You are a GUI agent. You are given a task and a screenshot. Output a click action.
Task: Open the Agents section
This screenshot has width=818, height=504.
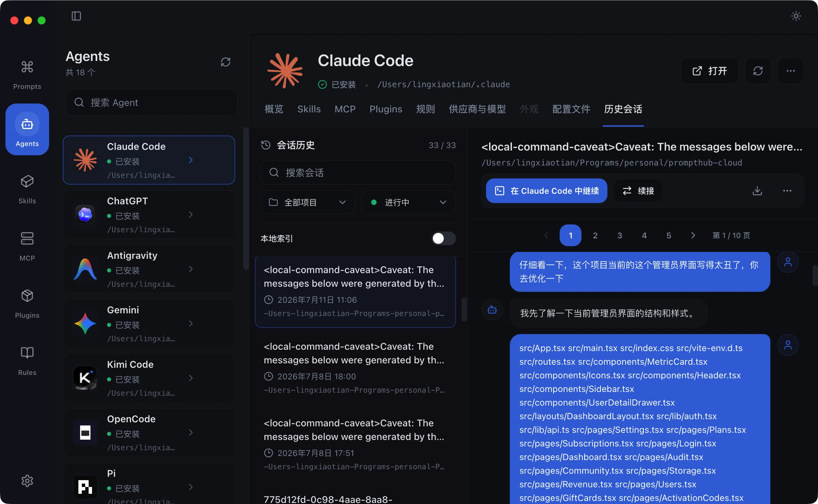pos(27,129)
